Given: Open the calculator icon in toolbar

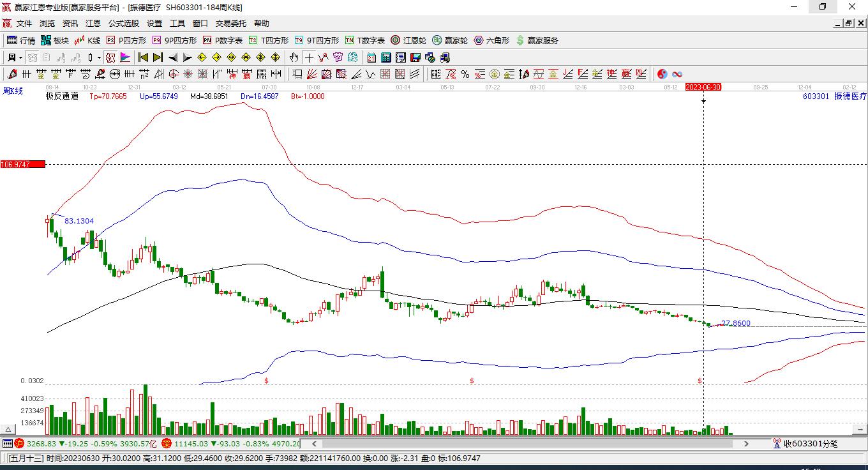Looking at the screenshot, I should click(385, 57).
